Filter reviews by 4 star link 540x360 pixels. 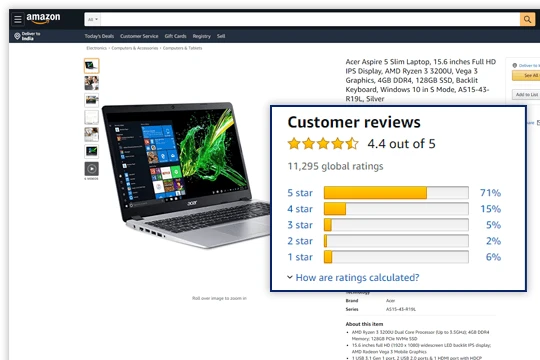(300, 209)
